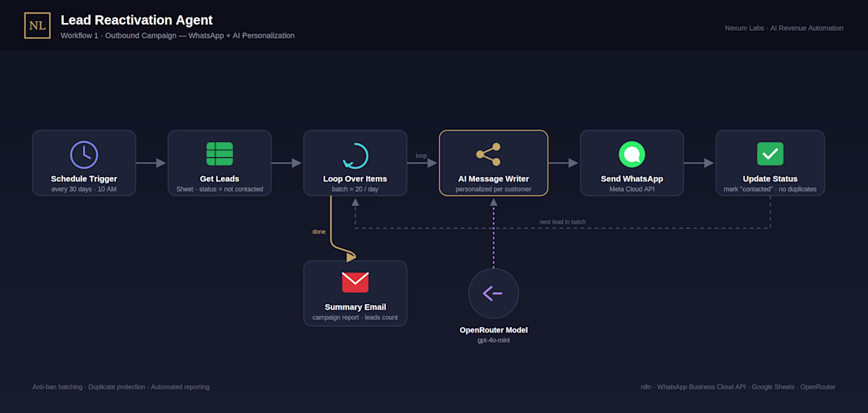Click the 'loop' connection label
The height and width of the screenshot is (413, 868).
pyautogui.click(x=421, y=156)
